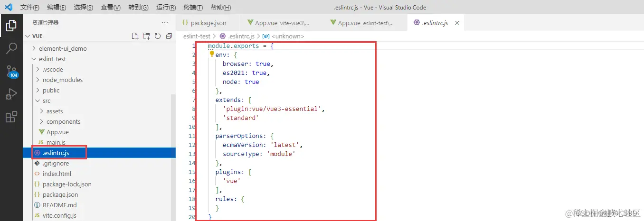
Task: Expand the assets folder
Action: [x=41, y=111]
